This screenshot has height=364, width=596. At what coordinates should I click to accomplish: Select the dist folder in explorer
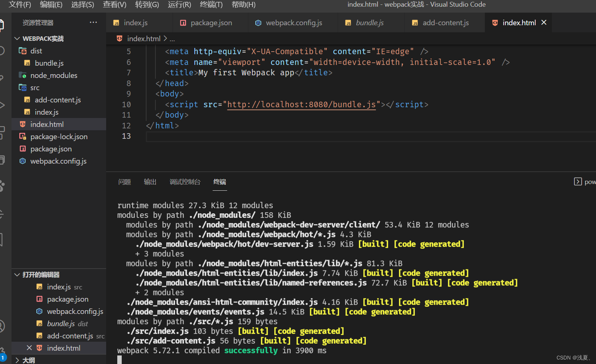tap(59, 51)
